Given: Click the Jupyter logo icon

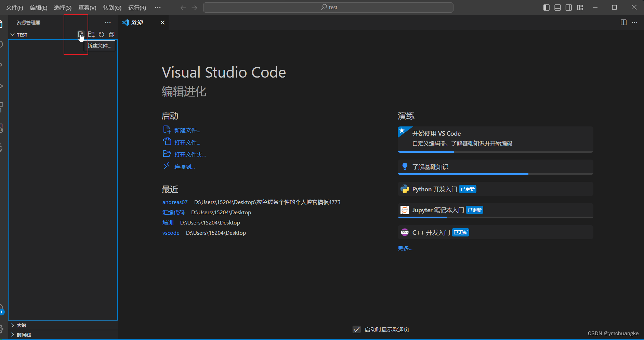Looking at the screenshot, I should [x=405, y=210].
